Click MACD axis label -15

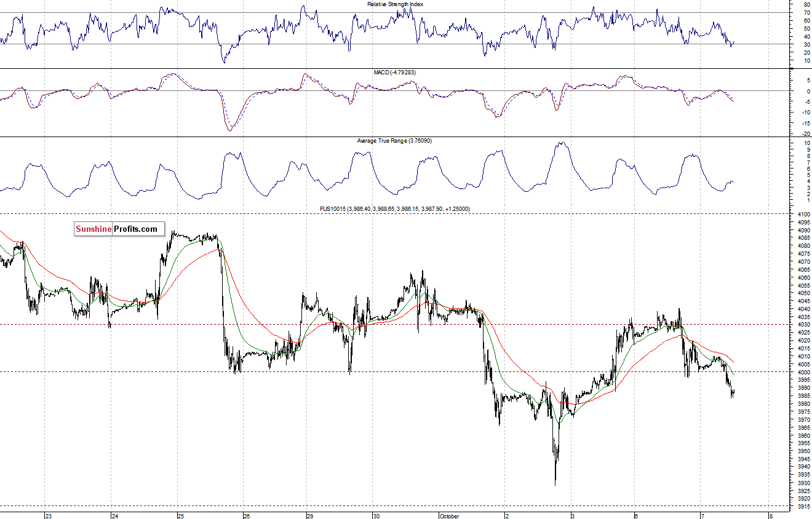tap(805, 123)
